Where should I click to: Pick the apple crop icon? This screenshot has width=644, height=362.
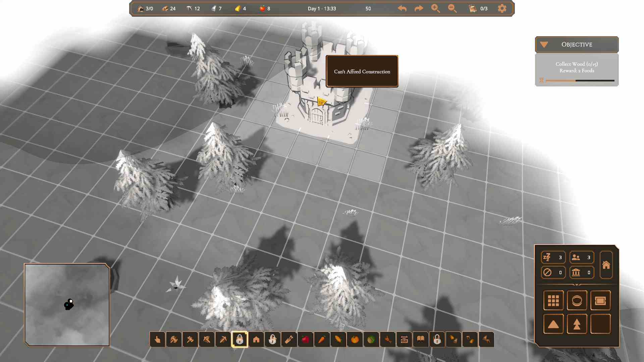[x=305, y=340]
